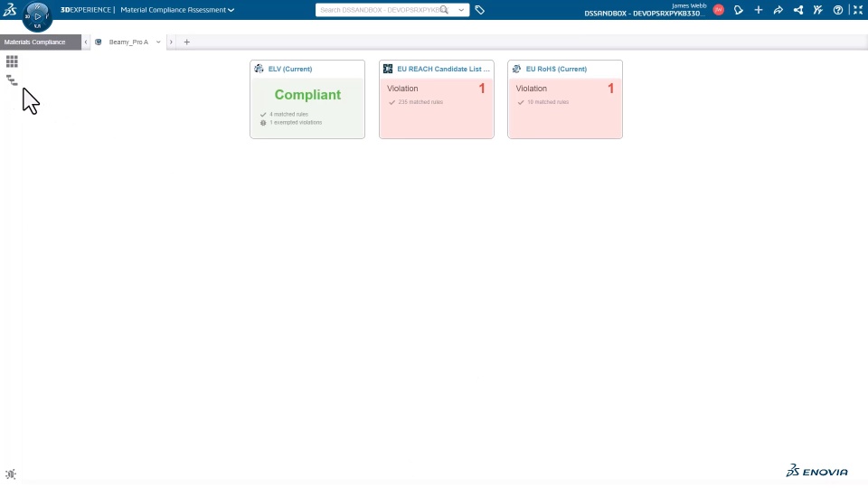Click the EU RoHS regulation icon
The width and height of the screenshot is (868, 488).
tap(516, 69)
